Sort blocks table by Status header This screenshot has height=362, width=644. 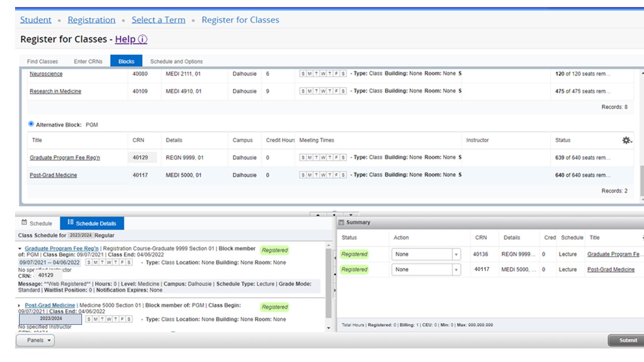[x=563, y=140]
